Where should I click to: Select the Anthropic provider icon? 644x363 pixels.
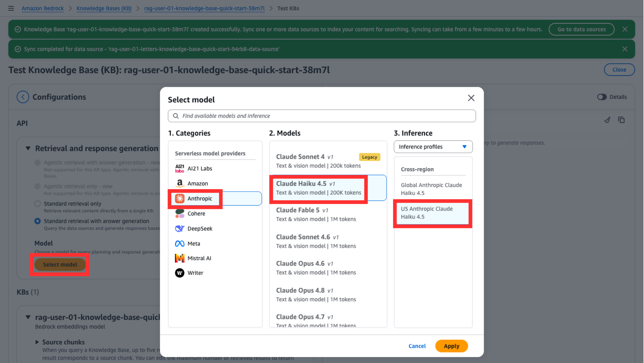(x=180, y=198)
